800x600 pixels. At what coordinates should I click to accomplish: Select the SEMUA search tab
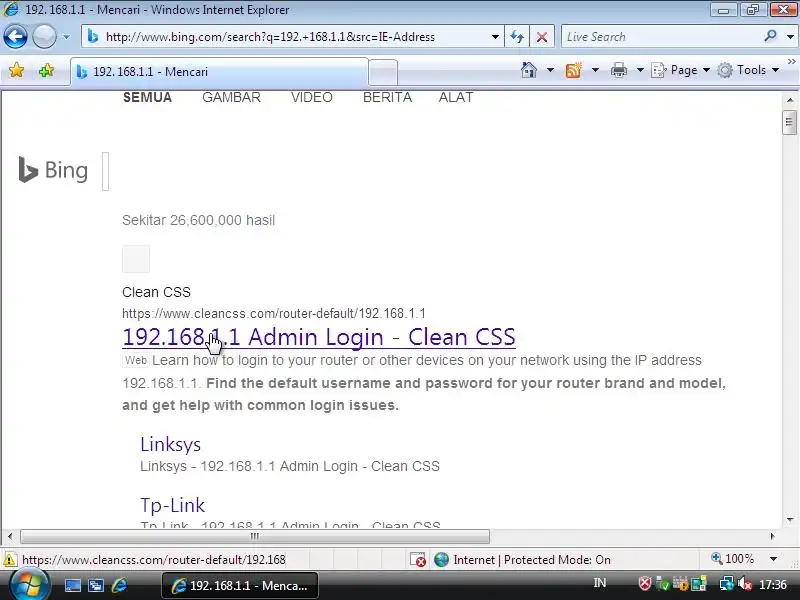(x=147, y=97)
